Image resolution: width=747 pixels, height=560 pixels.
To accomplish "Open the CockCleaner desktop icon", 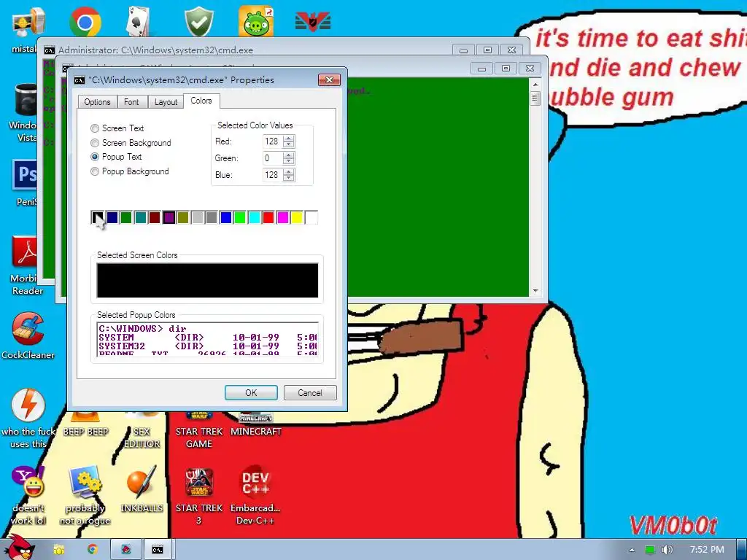I will (x=28, y=335).
